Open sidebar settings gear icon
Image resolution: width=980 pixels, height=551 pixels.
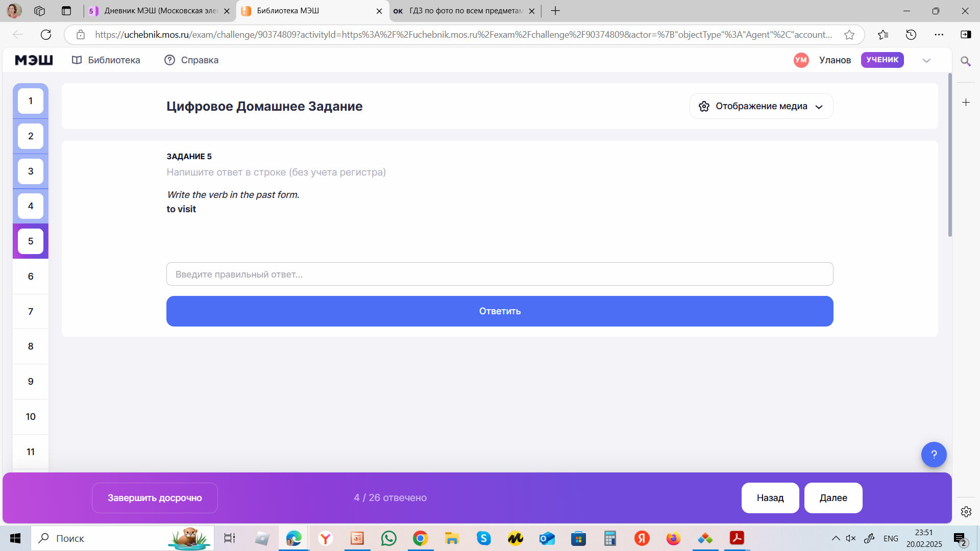tap(966, 512)
